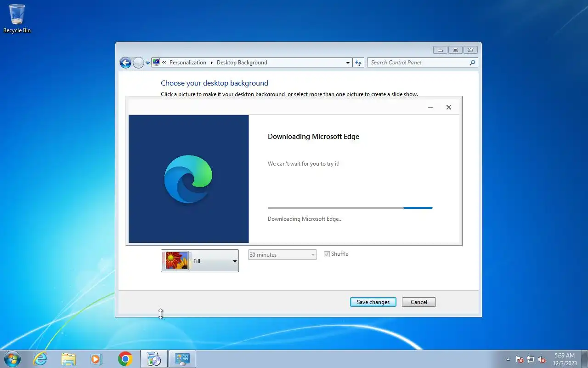
Task: Click the Windows Start orb
Action: 11,359
